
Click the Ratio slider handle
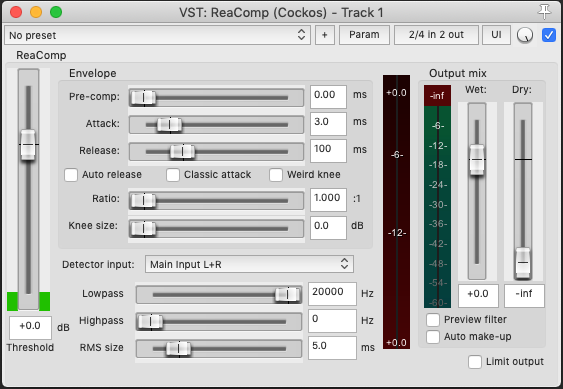pos(144,200)
